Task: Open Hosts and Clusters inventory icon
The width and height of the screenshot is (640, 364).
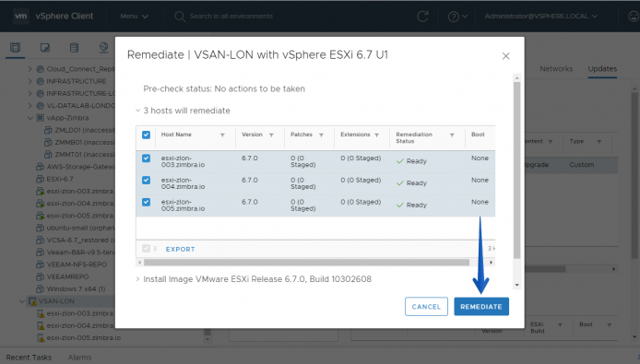Action: point(15,48)
